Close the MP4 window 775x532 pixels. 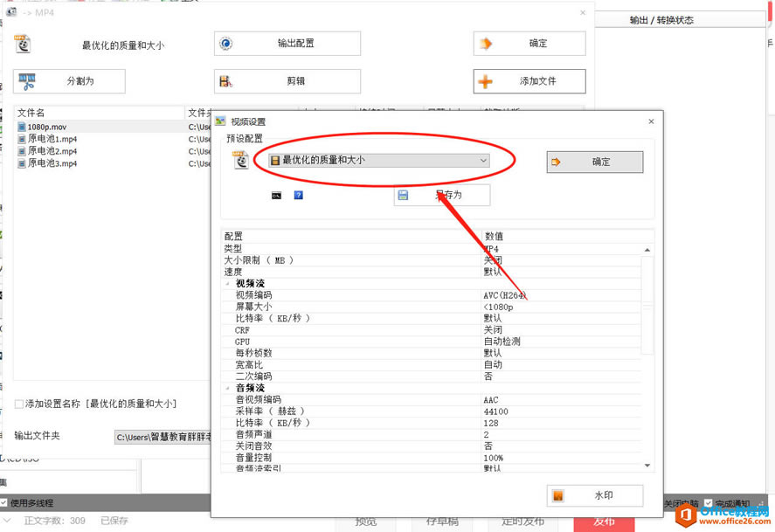click(583, 13)
